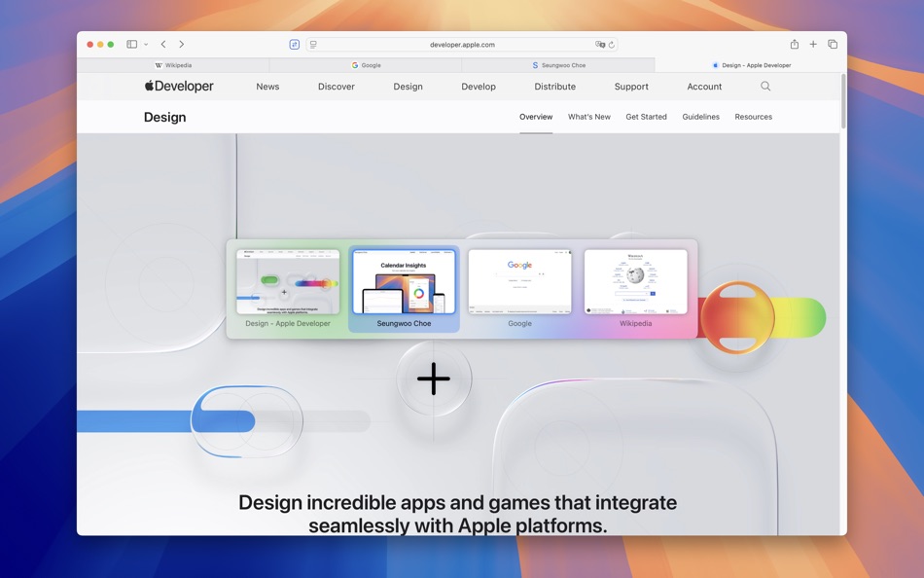
Task: Switch to the Seungwoo Choe tab
Action: [x=558, y=65]
